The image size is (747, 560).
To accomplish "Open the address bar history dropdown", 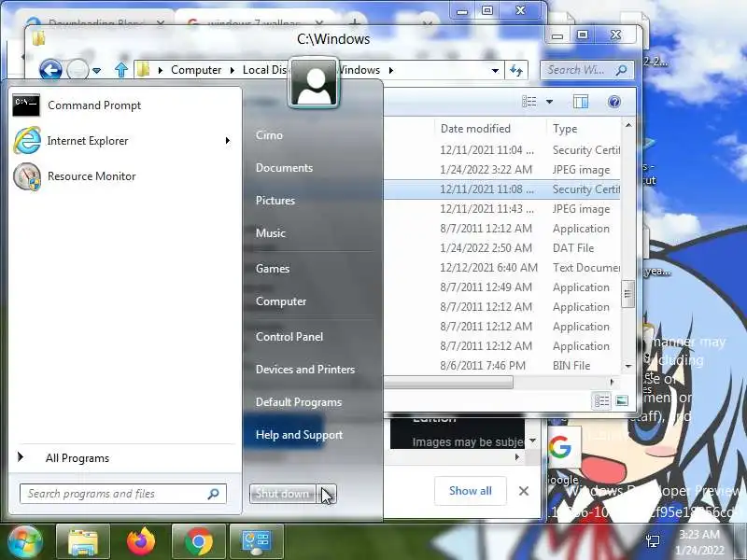I will pyautogui.click(x=495, y=71).
